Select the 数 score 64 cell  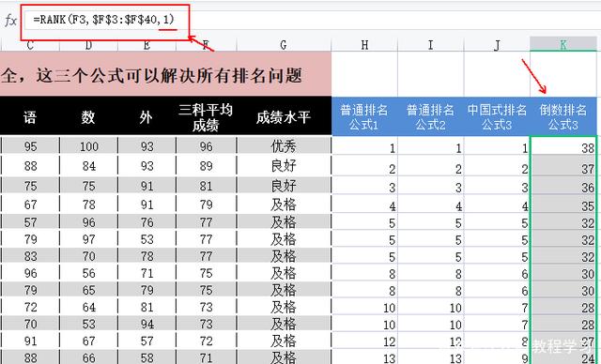pos(89,307)
